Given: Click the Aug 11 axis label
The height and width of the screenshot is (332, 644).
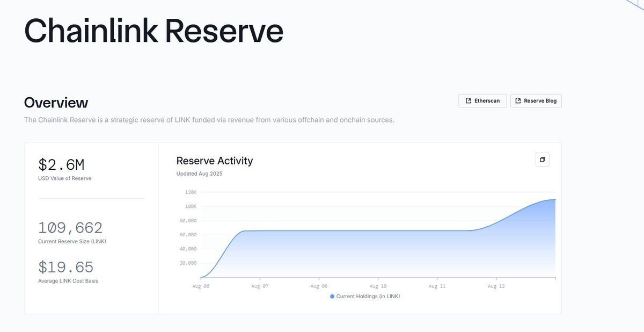Looking at the screenshot, I should click(x=436, y=286).
